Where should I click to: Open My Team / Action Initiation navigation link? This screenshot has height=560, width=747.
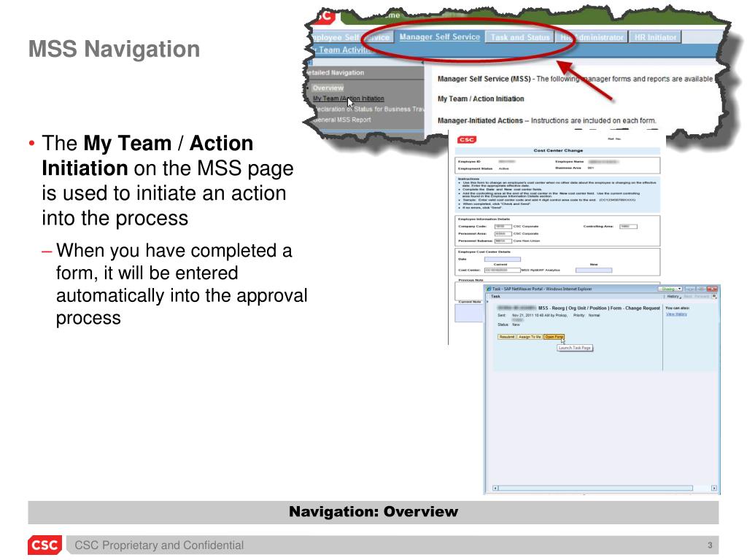[x=348, y=98]
